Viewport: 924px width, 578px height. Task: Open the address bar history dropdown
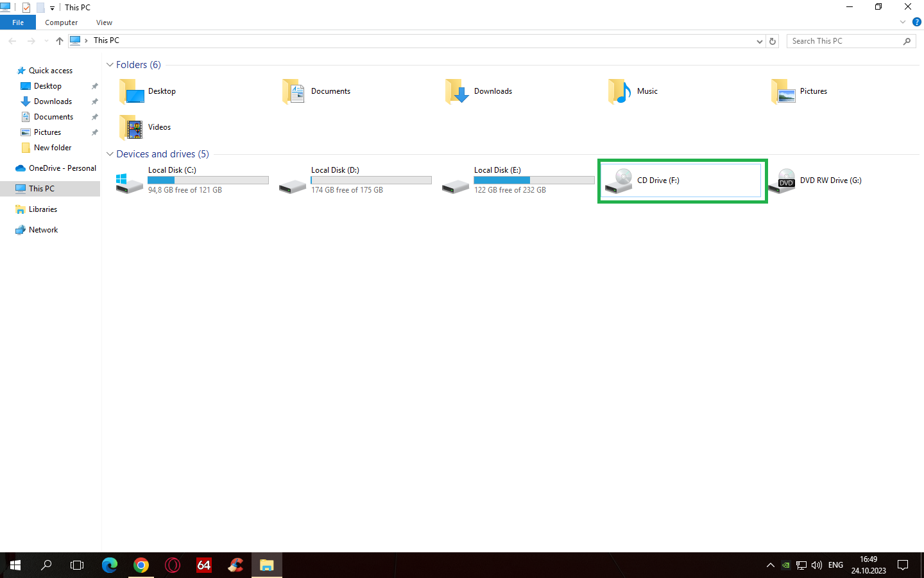tap(760, 41)
